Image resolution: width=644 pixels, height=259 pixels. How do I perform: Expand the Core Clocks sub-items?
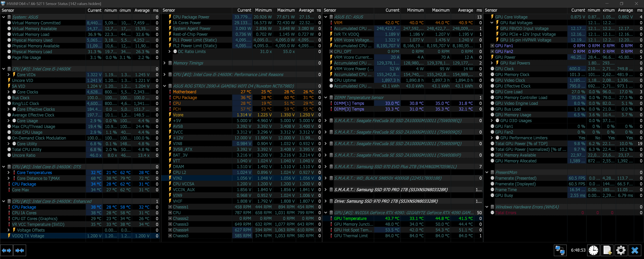[x=9, y=92]
